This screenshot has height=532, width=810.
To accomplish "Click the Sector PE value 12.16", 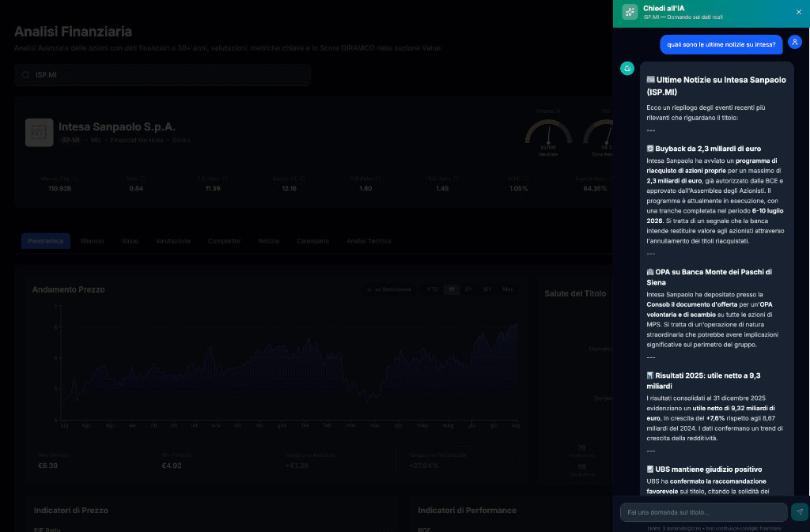I will pos(290,188).
